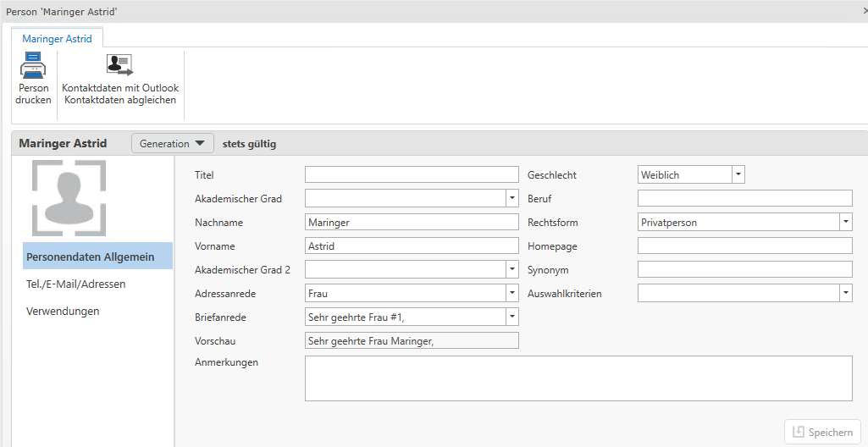The image size is (868, 447).
Task: Open the Generation dropdown
Action: [x=173, y=144]
